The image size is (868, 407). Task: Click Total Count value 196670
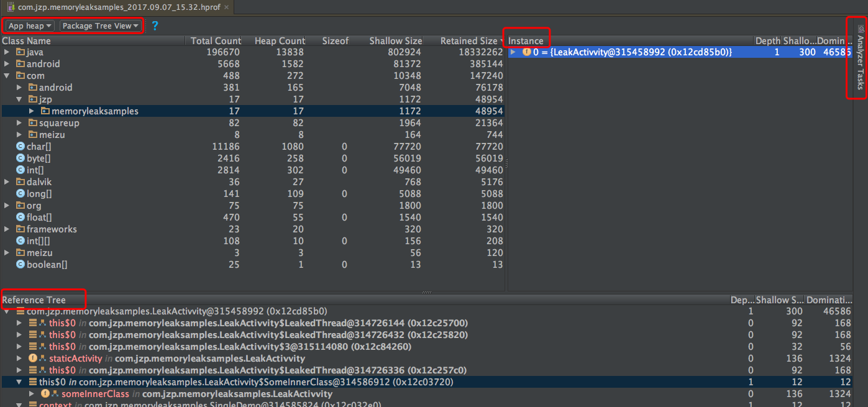click(223, 52)
